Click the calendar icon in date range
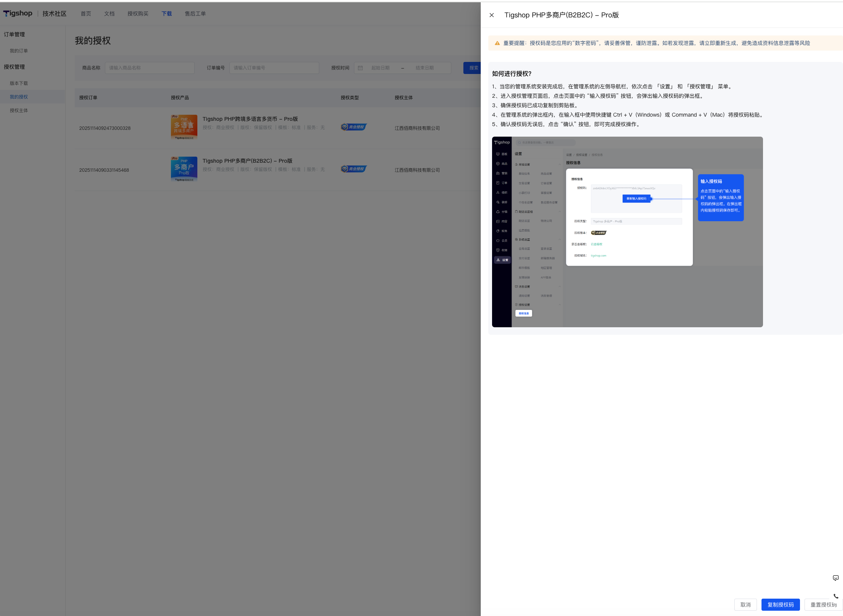This screenshot has height=616, width=843. coord(360,68)
